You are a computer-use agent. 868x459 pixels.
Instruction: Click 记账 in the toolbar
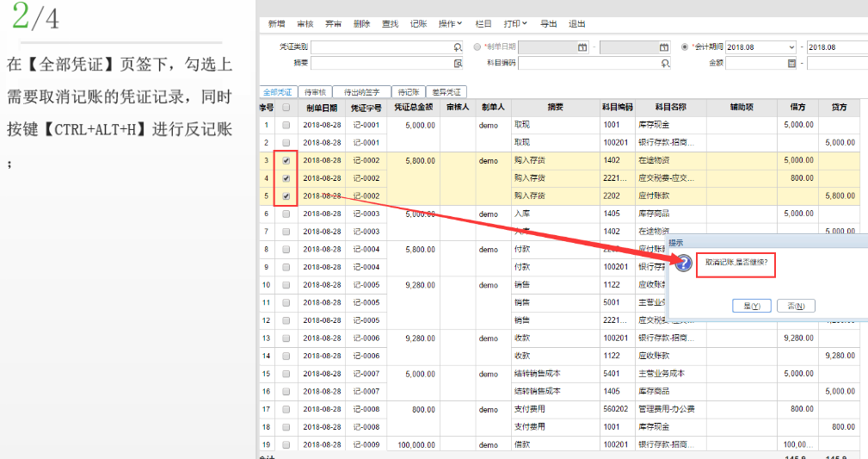[418, 24]
